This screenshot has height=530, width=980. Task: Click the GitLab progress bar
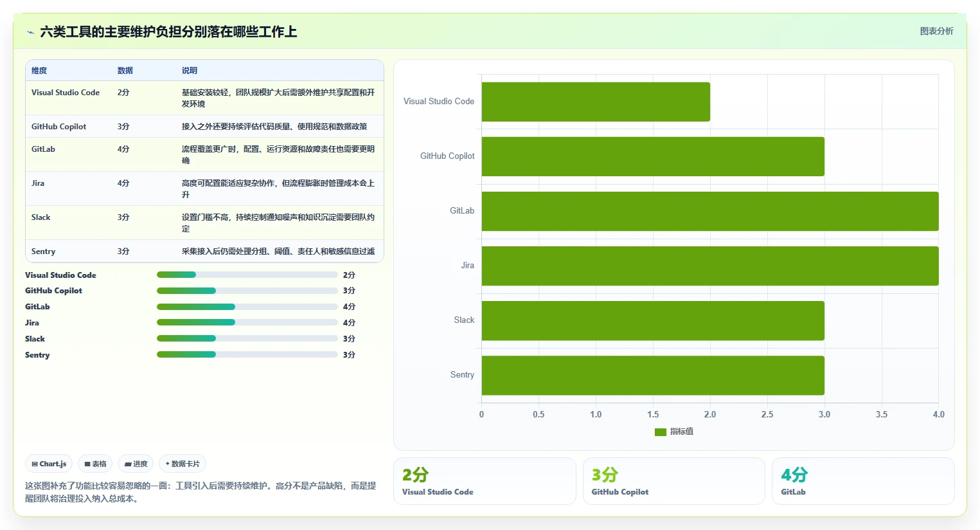(x=247, y=307)
